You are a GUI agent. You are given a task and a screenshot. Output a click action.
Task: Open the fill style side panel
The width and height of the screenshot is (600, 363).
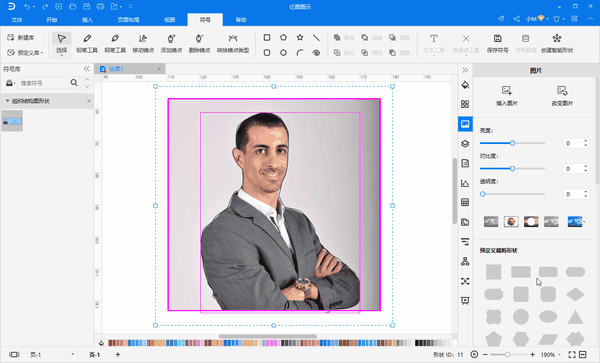coord(465,85)
